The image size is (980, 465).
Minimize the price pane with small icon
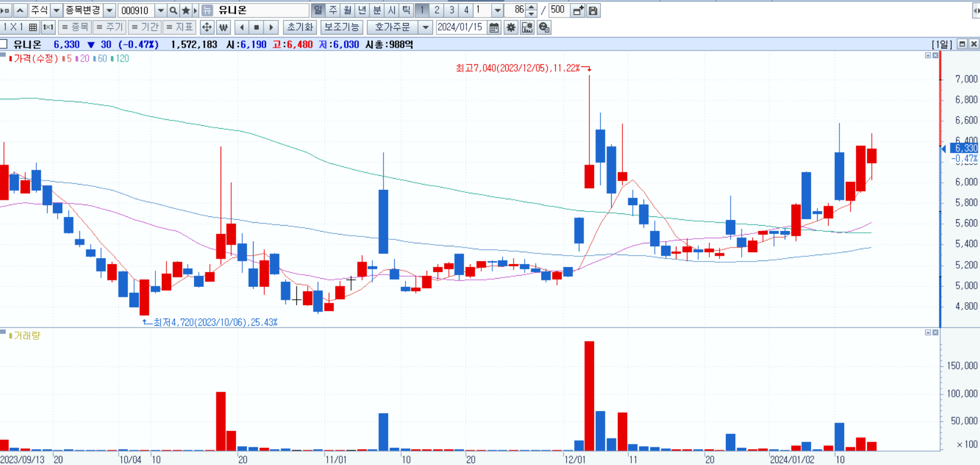928,55
